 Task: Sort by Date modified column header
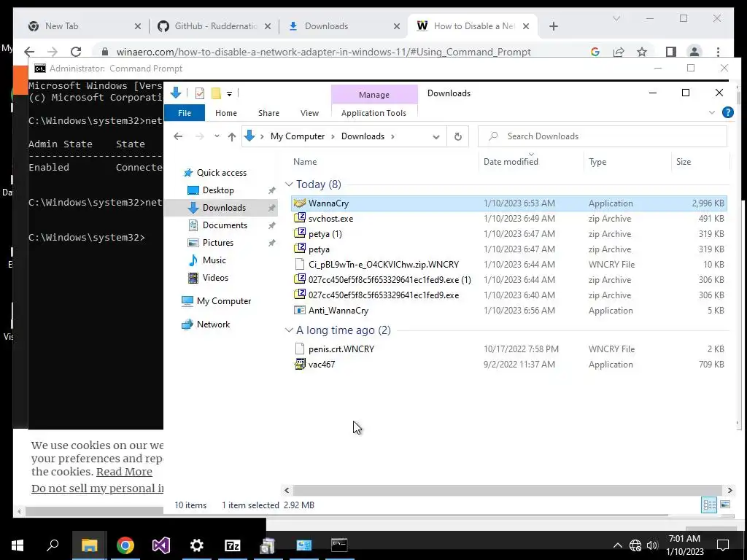point(511,162)
